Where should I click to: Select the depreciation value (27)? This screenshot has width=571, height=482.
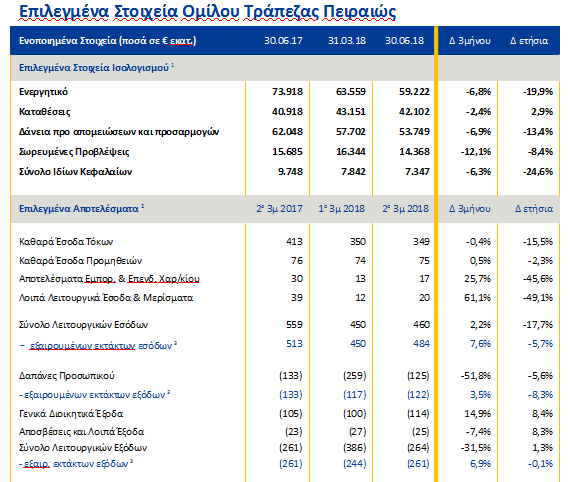[358, 432]
